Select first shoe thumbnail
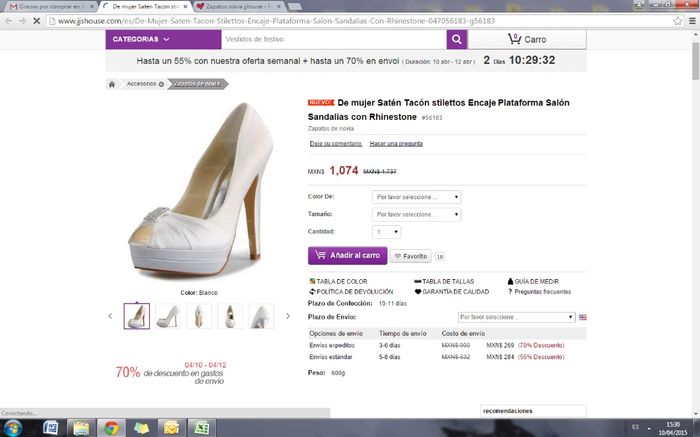The width and height of the screenshot is (700, 437). click(137, 316)
